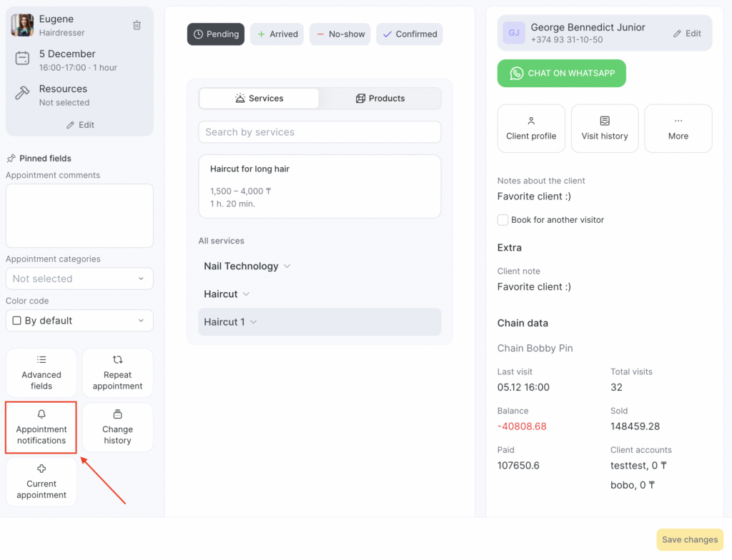The height and width of the screenshot is (560, 732).
Task: Select the Services tab
Action: [x=259, y=99]
